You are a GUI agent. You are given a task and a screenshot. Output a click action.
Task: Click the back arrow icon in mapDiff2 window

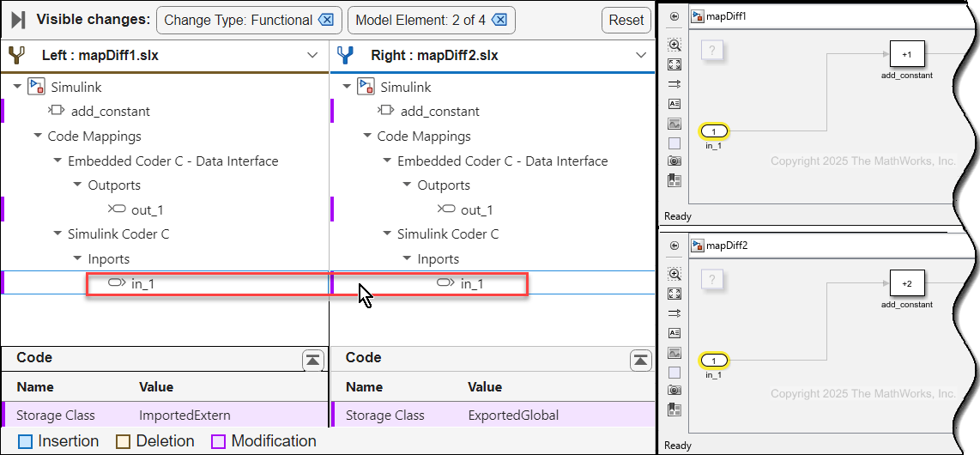click(675, 246)
